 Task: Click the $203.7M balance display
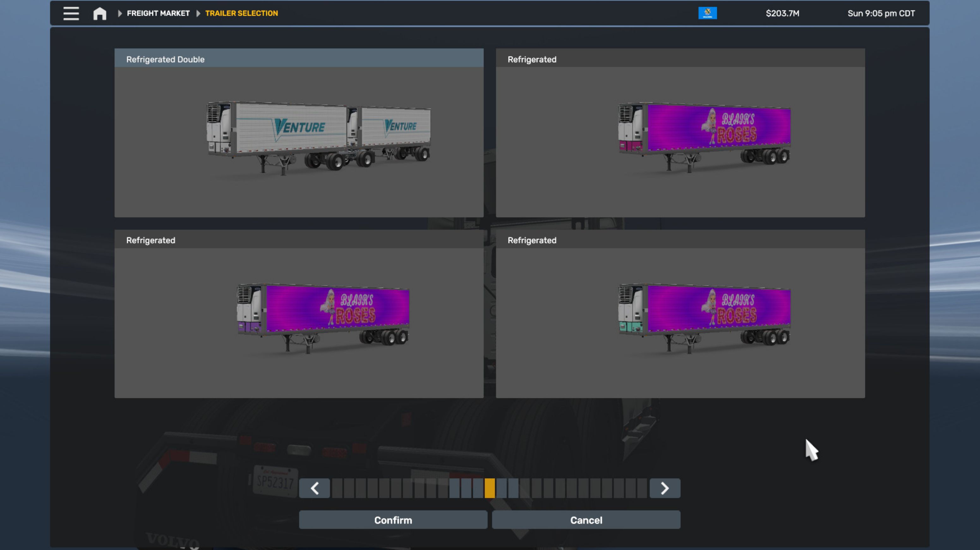782,13
